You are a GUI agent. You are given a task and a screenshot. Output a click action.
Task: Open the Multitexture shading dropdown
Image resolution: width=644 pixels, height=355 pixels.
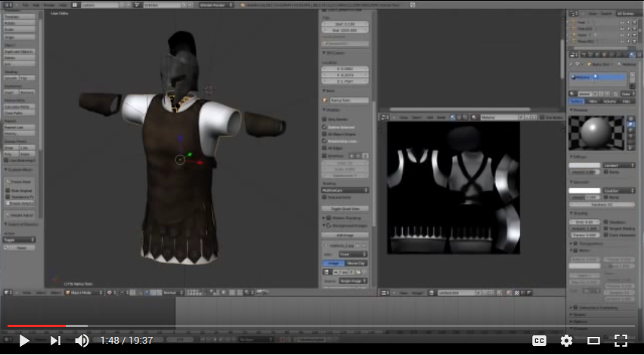point(345,190)
